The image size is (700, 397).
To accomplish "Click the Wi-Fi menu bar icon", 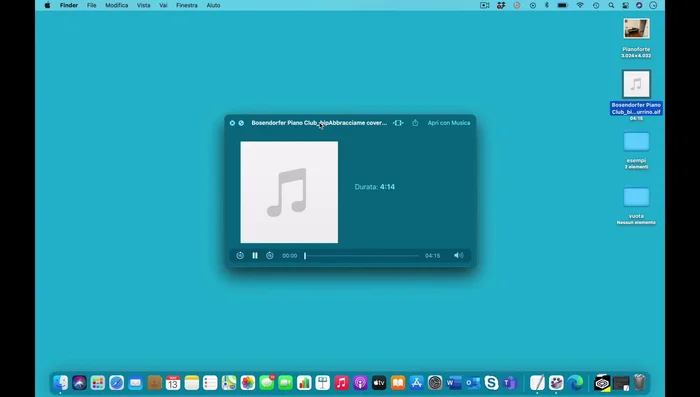I will (580, 5).
